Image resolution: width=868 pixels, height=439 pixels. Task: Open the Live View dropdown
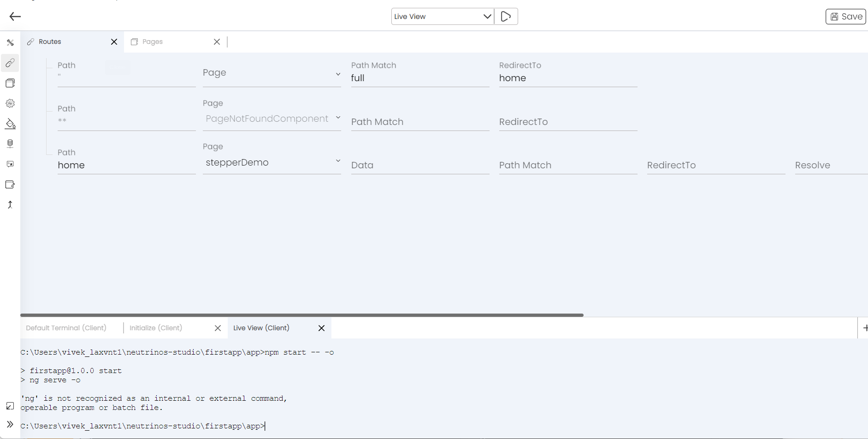(443, 17)
